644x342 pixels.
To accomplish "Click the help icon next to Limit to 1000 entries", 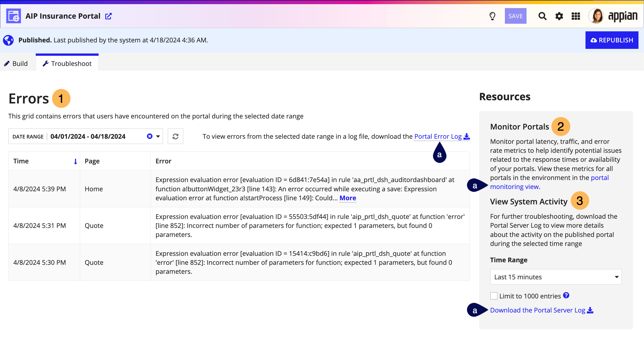I will 566,295.
